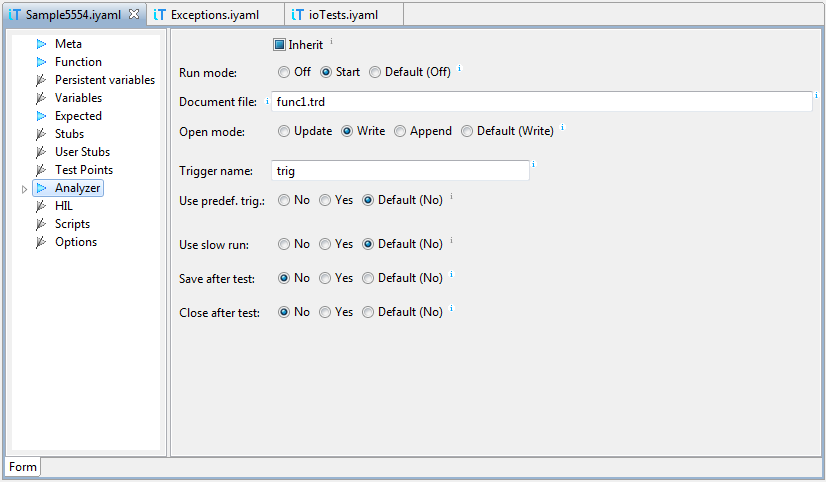The image size is (826, 482).
Task: Click the Trigger name text field
Action: 400,171
